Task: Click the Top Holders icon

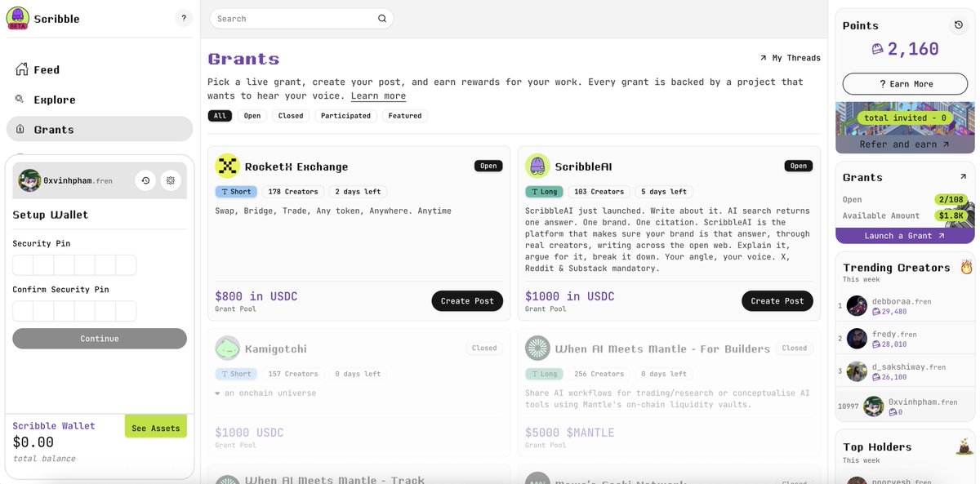Action: [965, 446]
